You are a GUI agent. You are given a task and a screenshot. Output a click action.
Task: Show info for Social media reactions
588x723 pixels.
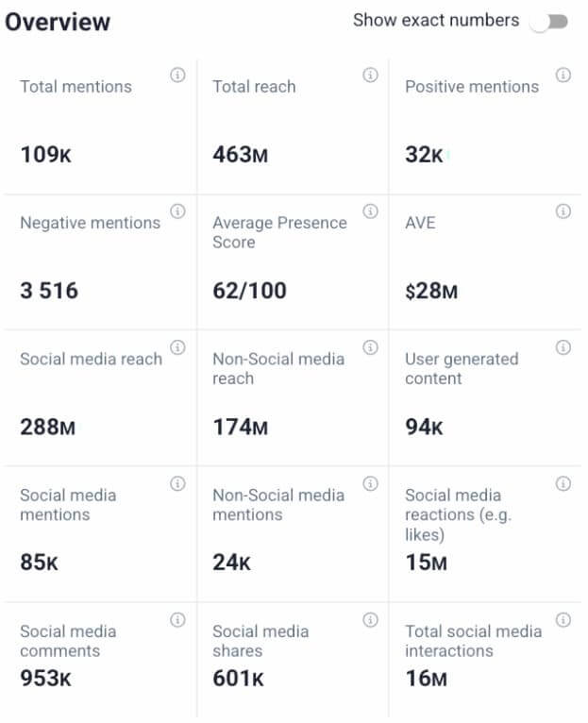pos(563,484)
